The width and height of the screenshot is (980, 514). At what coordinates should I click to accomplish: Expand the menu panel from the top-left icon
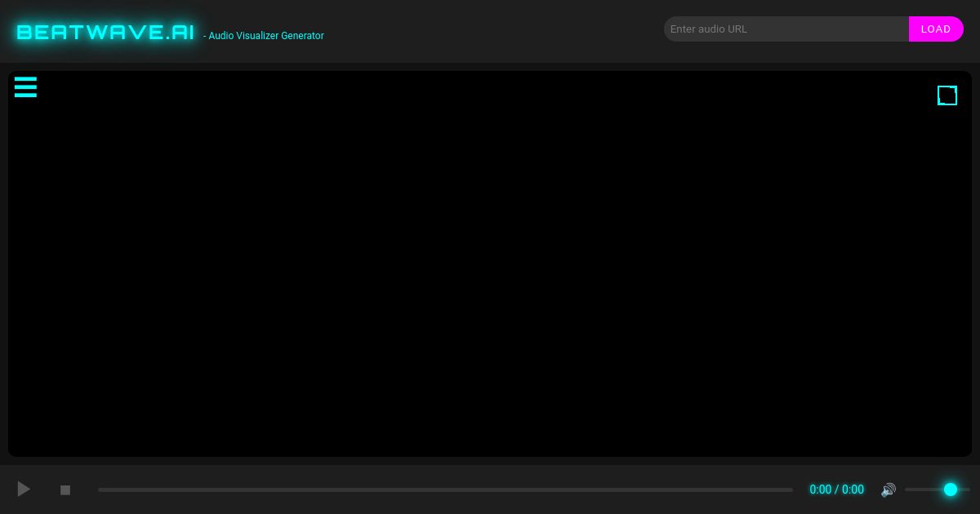[x=25, y=87]
